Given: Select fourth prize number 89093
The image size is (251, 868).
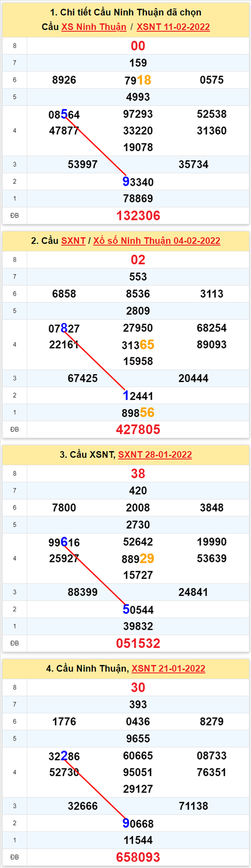Looking at the screenshot, I should coord(212,344).
